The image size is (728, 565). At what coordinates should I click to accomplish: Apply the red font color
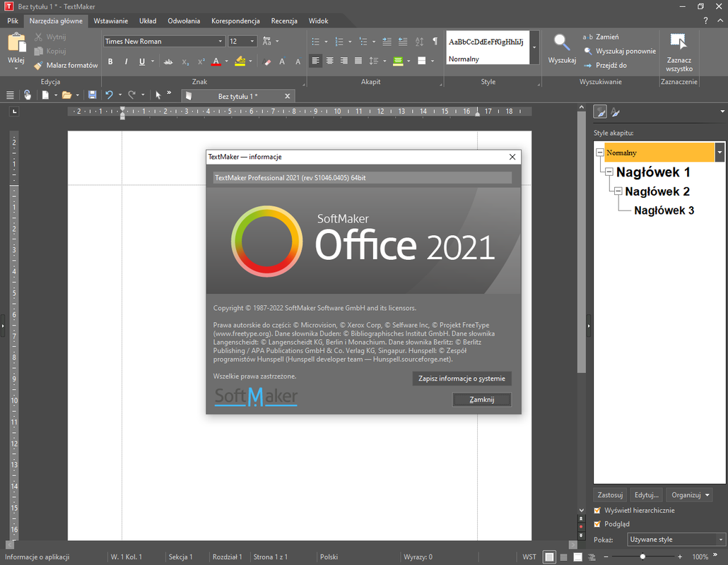(x=216, y=61)
